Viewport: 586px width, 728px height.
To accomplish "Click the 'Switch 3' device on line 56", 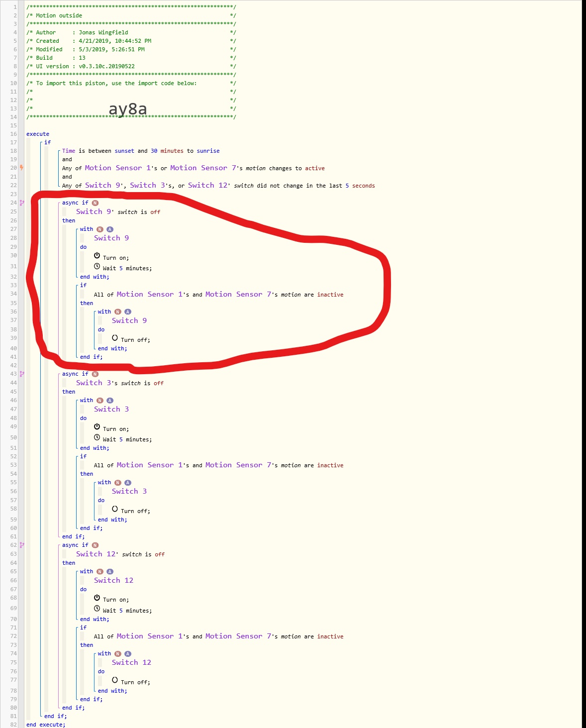I will coord(129,491).
